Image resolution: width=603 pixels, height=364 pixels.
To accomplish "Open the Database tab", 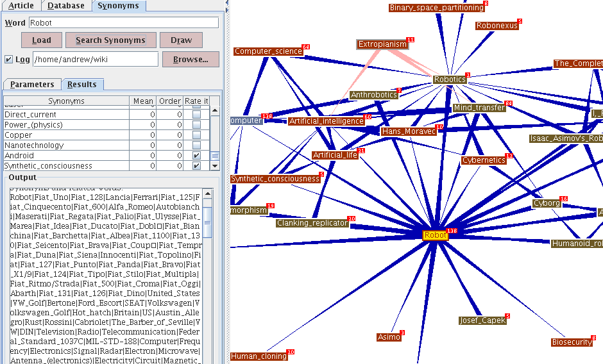I will pyautogui.click(x=66, y=5).
